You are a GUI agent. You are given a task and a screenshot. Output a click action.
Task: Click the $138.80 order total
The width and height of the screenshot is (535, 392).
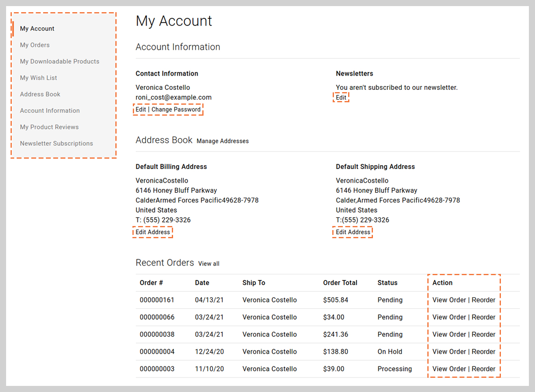pyautogui.click(x=336, y=352)
